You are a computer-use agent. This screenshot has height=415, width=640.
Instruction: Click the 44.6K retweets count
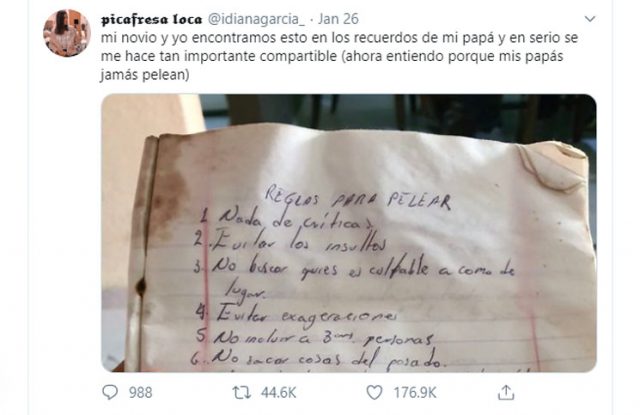pyautogui.click(x=278, y=393)
